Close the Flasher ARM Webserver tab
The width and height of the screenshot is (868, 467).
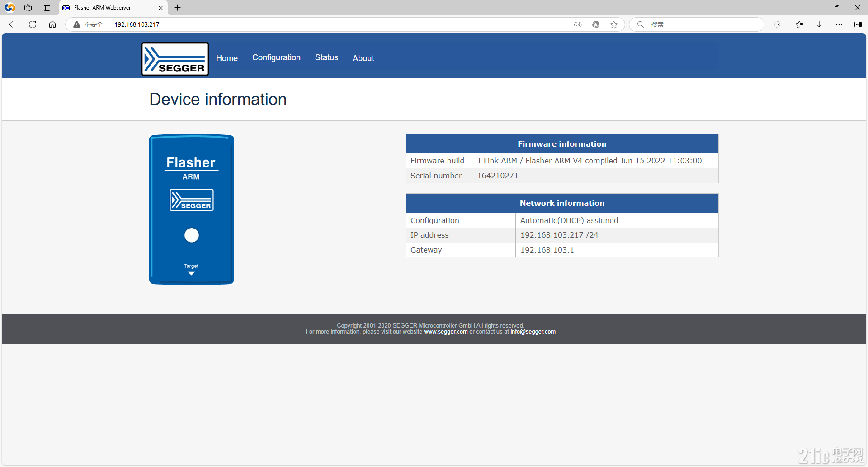tap(160, 8)
